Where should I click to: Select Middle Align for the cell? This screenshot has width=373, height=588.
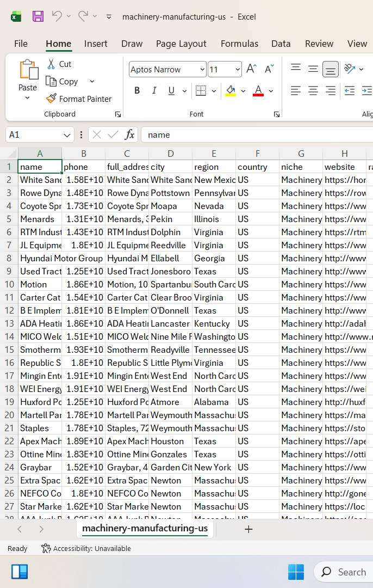click(313, 69)
